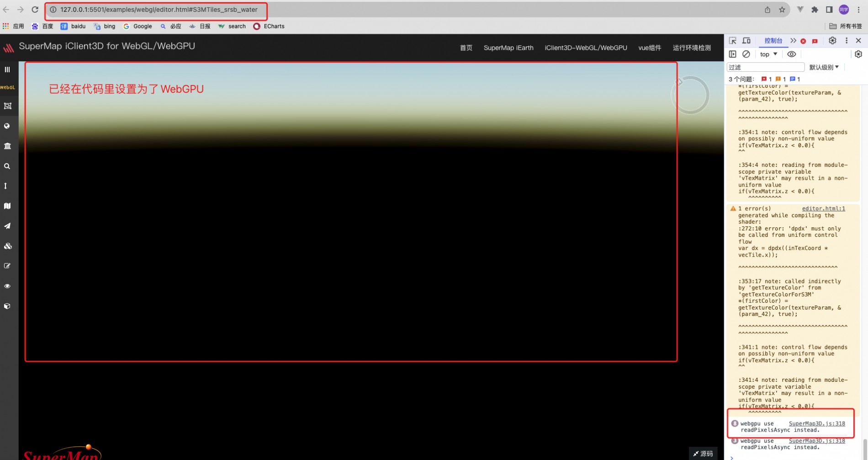
Task: Switch to the 控制台 console tab
Action: [x=773, y=41]
